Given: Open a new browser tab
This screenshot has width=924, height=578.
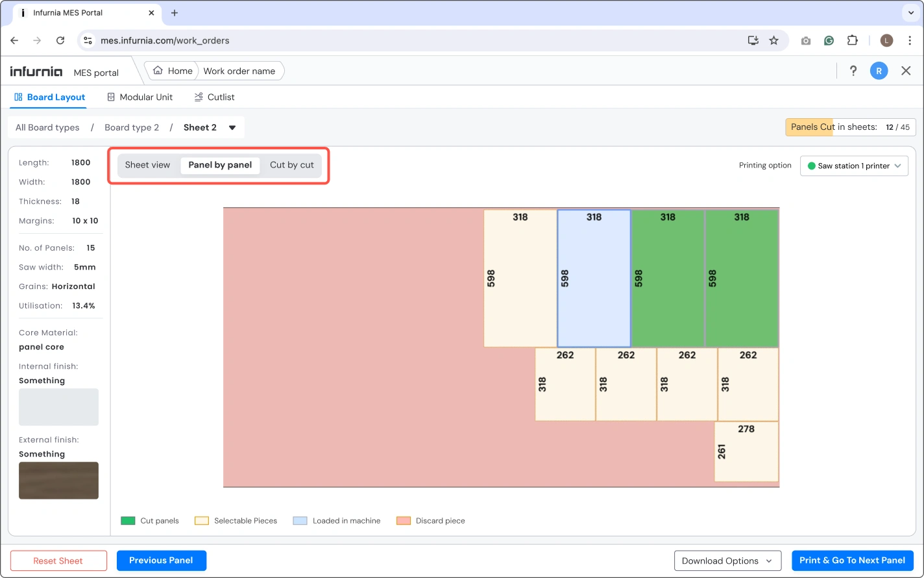Looking at the screenshot, I should [175, 13].
